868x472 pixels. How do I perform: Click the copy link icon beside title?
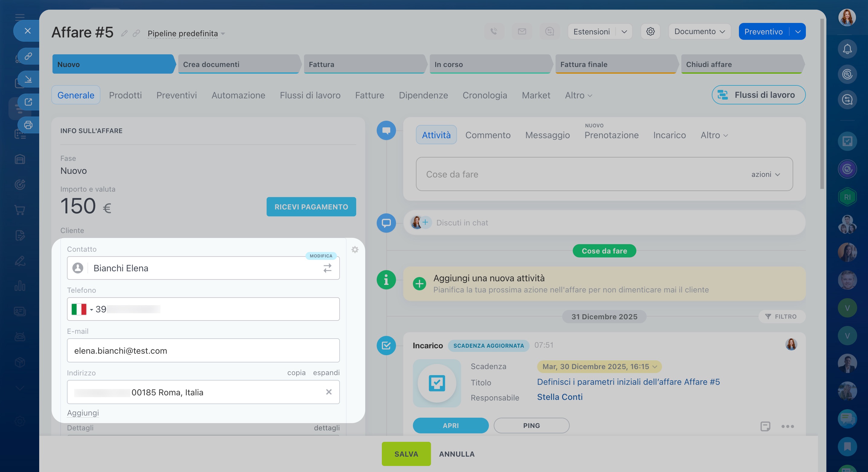point(136,33)
